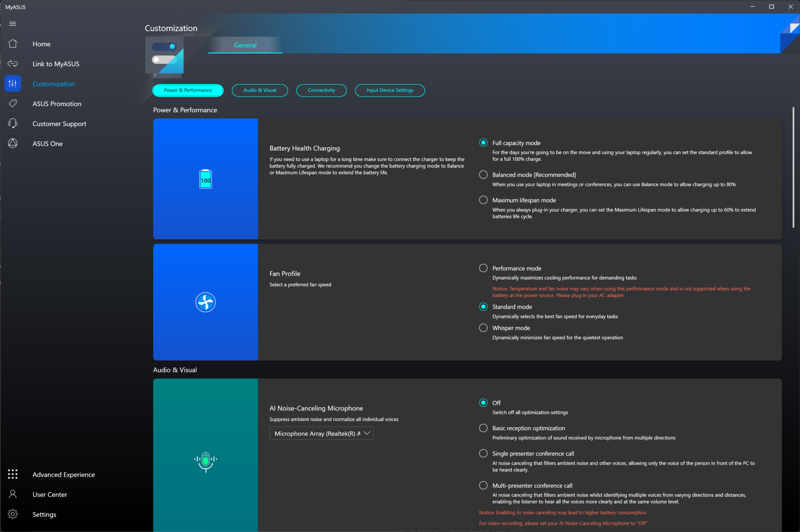Switch to the General tab
Image resolution: width=800 pixels, height=532 pixels.
245,45
